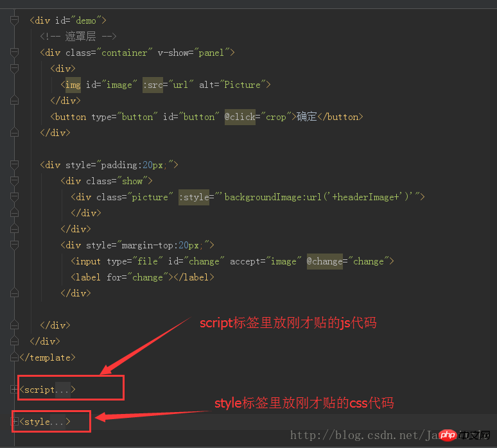This screenshot has height=448, width=497.
Task: Click the type value "file"
Action: pyautogui.click(x=148, y=261)
